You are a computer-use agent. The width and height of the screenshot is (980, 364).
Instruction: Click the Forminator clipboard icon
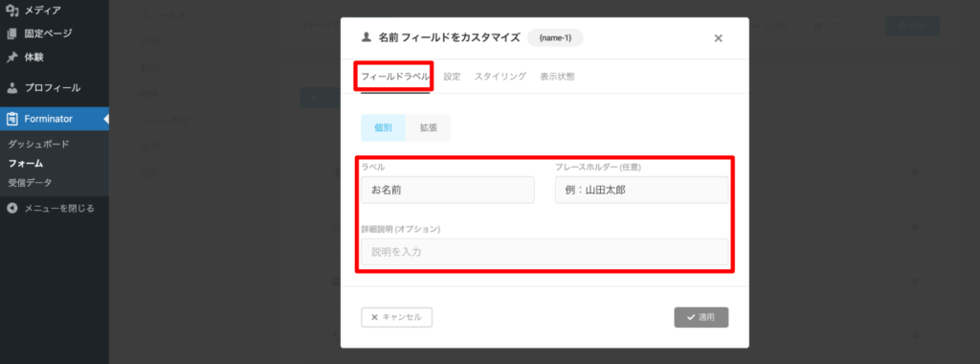[x=11, y=118]
